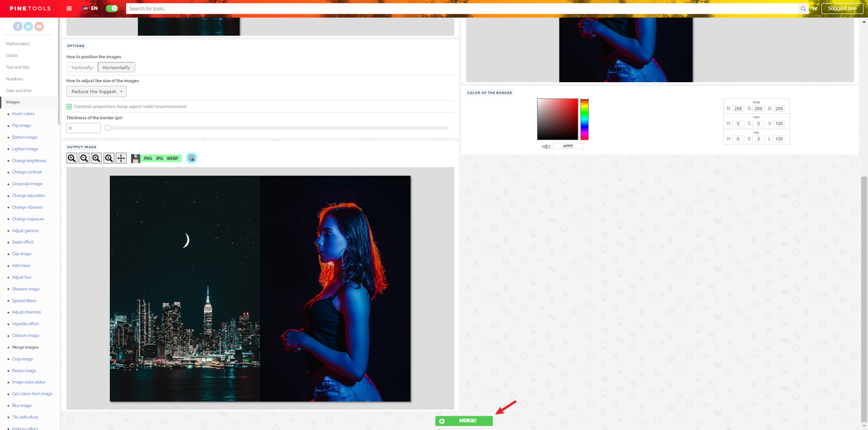
Task: Open the Change vibrance tool
Action: (28, 208)
